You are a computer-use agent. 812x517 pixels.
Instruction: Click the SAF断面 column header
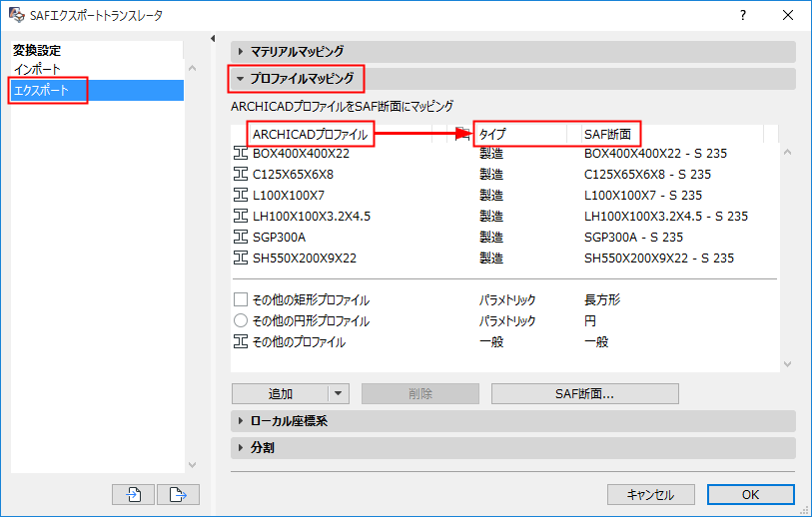(x=607, y=135)
